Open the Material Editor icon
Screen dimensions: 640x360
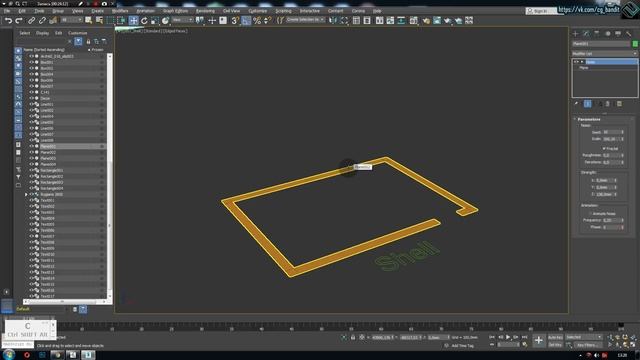(x=413, y=20)
